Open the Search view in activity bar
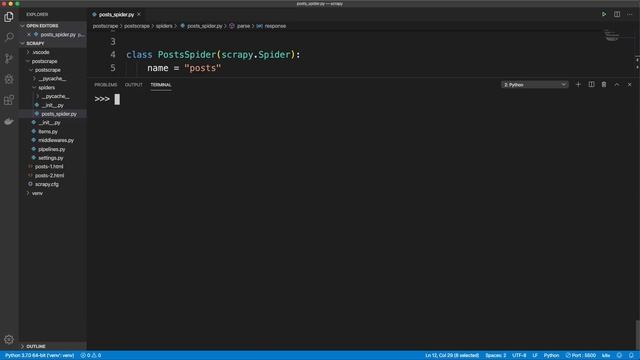 (9, 37)
